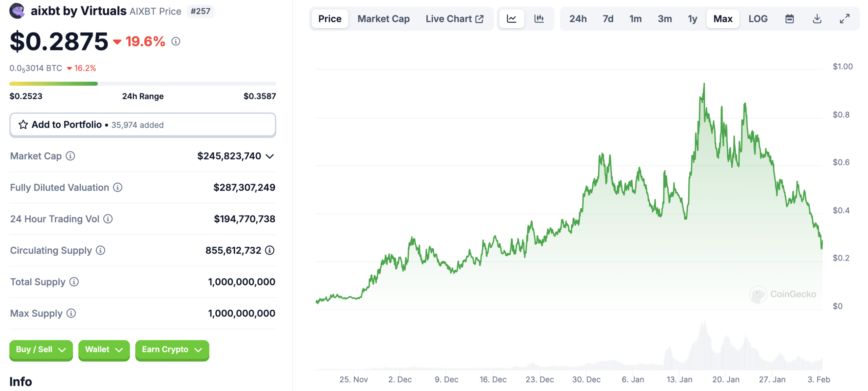Switch to candlestick chart view icon

coord(539,19)
